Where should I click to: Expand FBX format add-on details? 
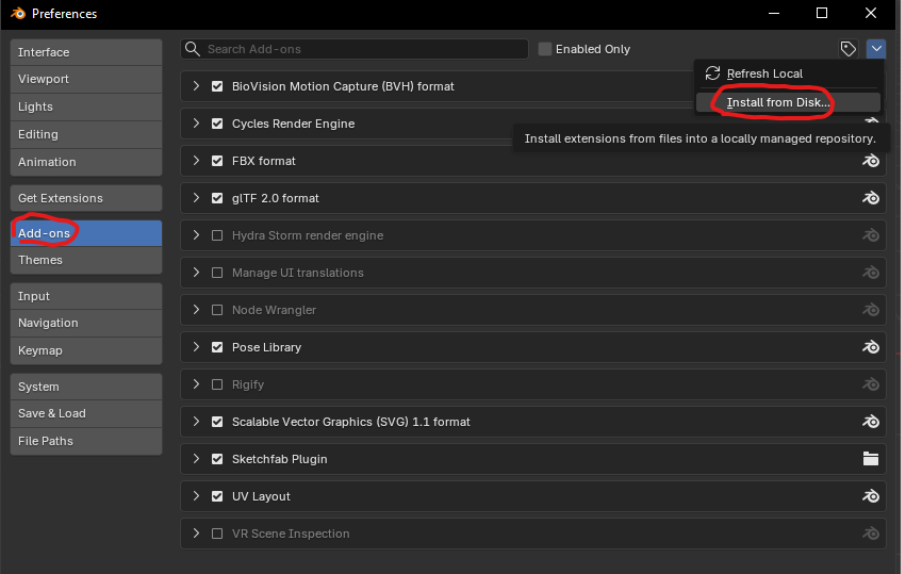(x=196, y=161)
